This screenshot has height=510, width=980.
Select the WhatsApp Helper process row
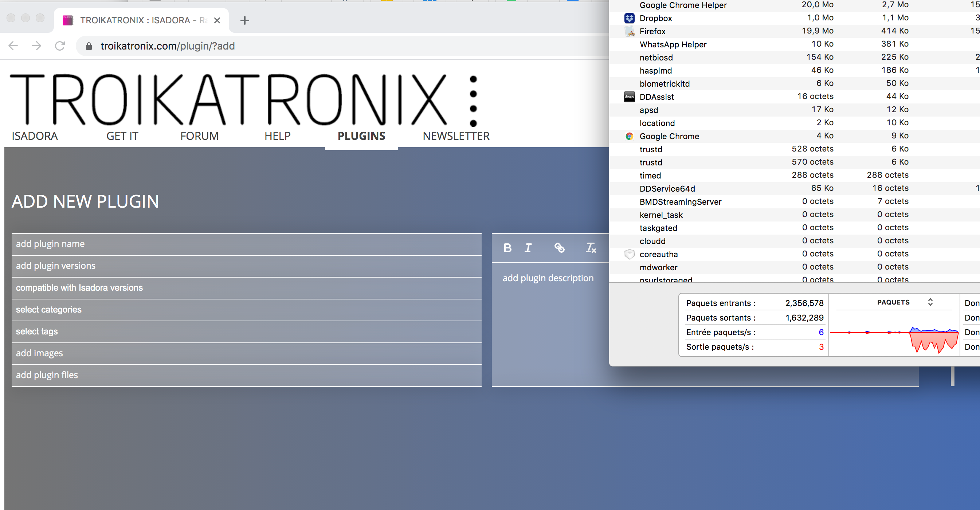click(x=794, y=44)
